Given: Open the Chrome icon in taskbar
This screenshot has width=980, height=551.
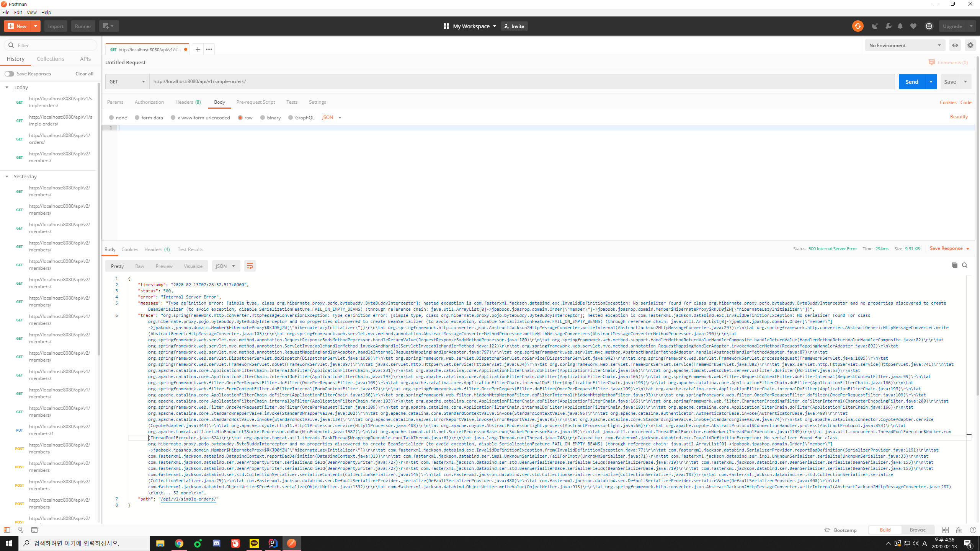Looking at the screenshot, I should pyautogui.click(x=179, y=543).
